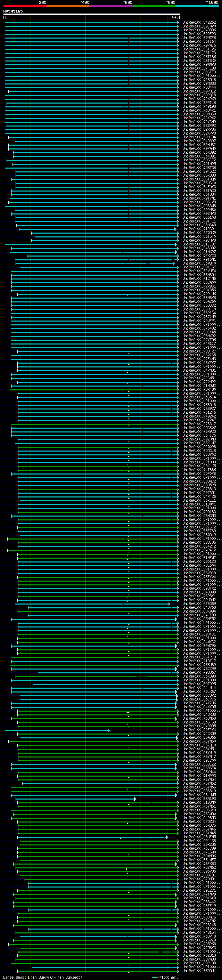Open hit UniRef100_B9RER3

click(x=199, y=34)
